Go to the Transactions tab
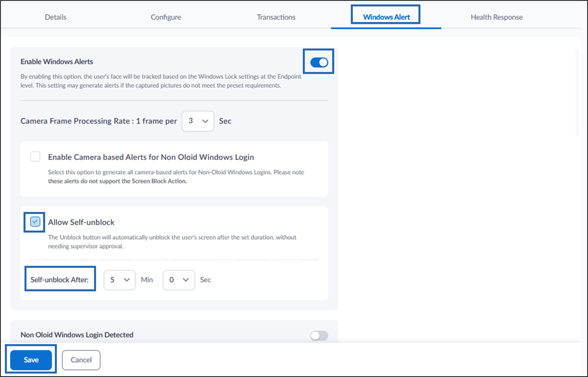Screen dimensions: 588x377 [276, 17]
